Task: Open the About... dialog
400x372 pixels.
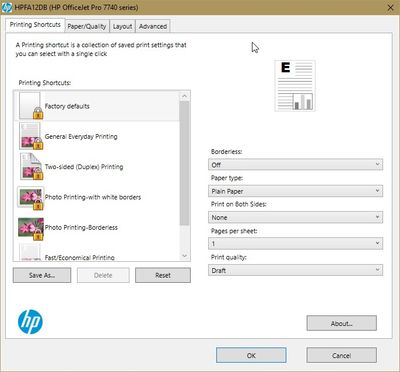Action: [342, 323]
